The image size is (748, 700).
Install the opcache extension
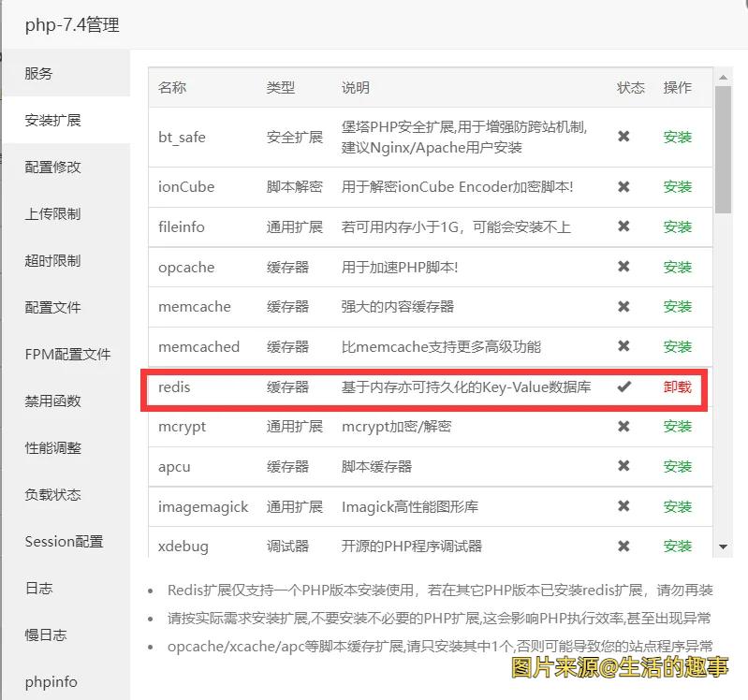coord(677,267)
